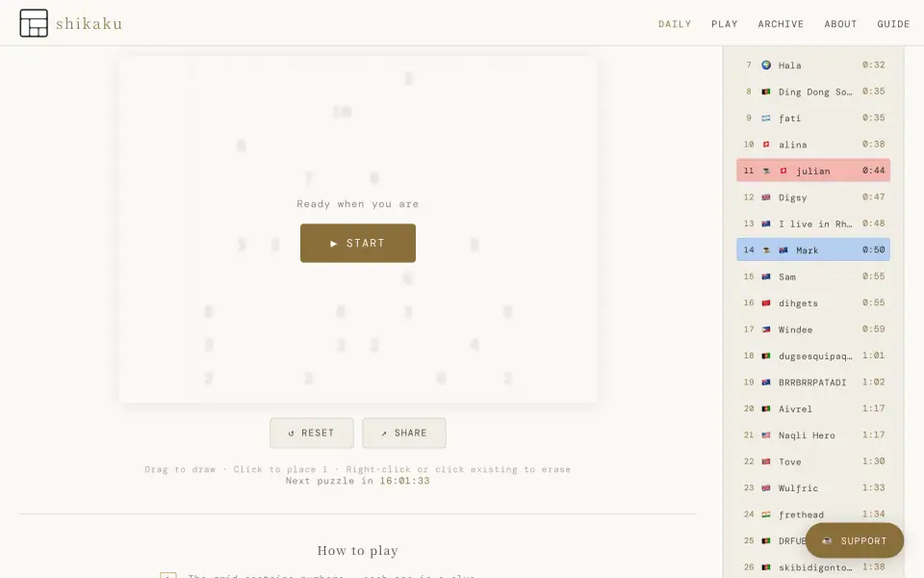Click the globe icon beside Hala
This screenshot has height=578, width=924.
click(x=766, y=65)
